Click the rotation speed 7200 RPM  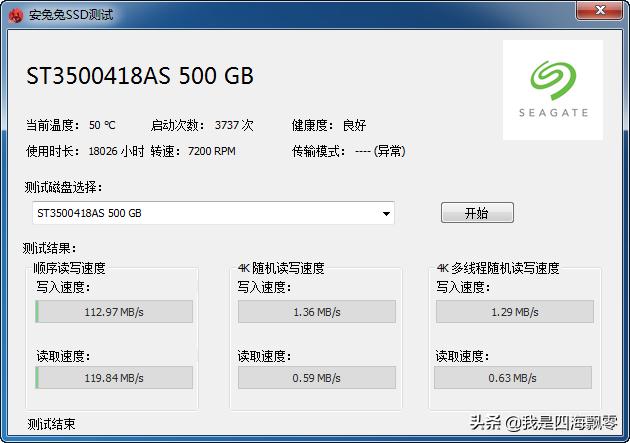pyautogui.click(x=212, y=151)
